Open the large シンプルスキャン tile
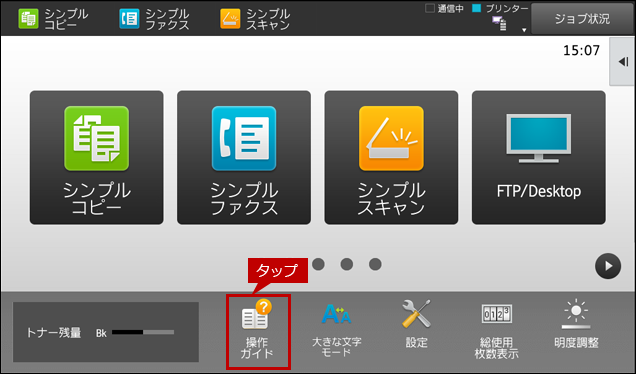This screenshot has height=374, width=636. pyautogui.click(x=391, y=157)
